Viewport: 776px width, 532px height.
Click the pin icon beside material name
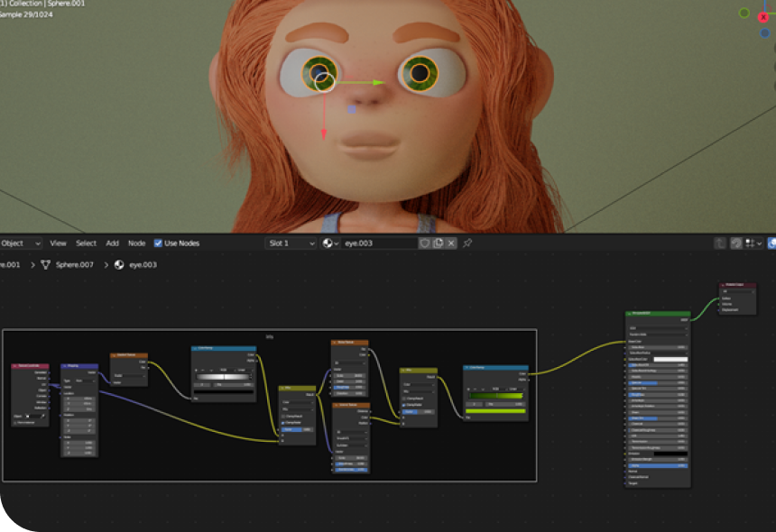click(x=467, y=243)
